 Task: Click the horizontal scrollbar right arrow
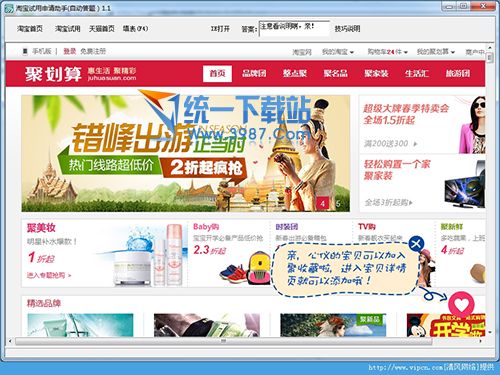click(481, 341)
